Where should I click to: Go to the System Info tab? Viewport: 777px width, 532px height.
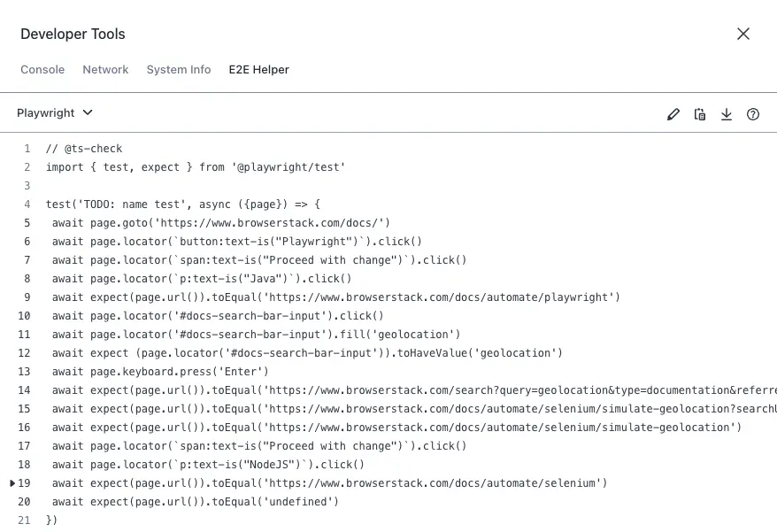(179, 70)
